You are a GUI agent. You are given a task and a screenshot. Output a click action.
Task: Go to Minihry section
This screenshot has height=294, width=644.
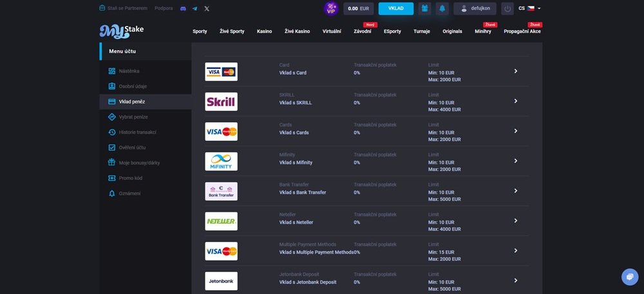(483, 32)
